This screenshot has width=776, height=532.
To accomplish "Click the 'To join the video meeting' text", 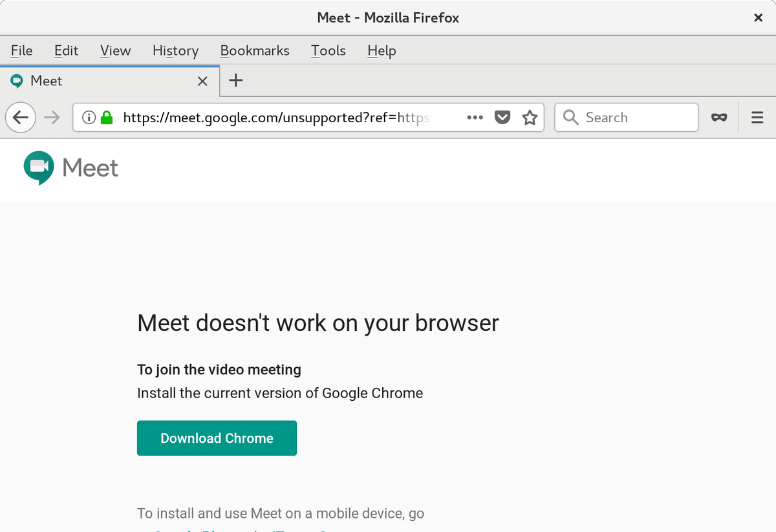I will coord(219,370).
